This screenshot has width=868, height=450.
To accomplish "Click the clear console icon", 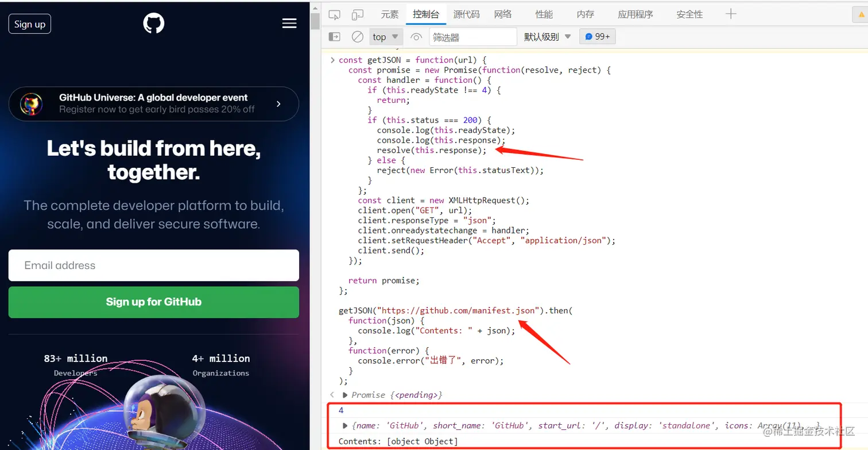I will coord(358,37).
